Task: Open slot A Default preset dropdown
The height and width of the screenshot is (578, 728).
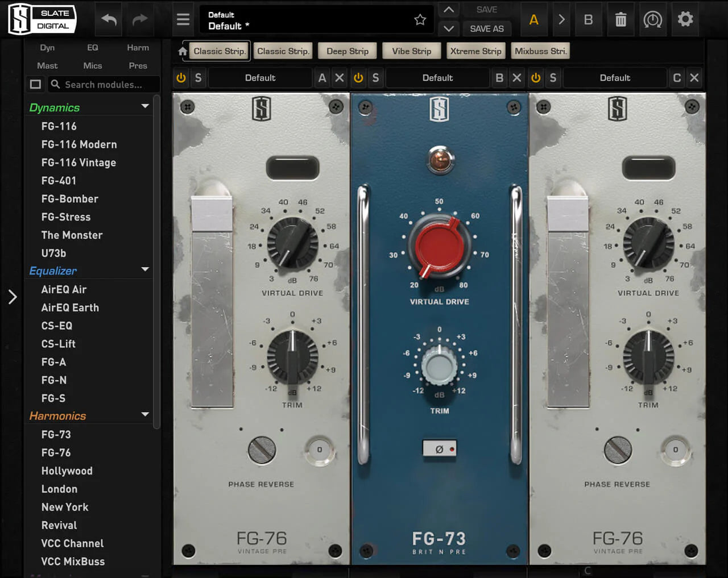Action: 260,78
